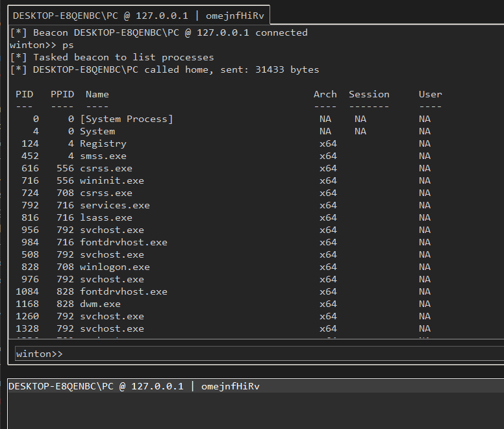Select the wininit.exe process name
Screen dimensions: 504x429
112,180
